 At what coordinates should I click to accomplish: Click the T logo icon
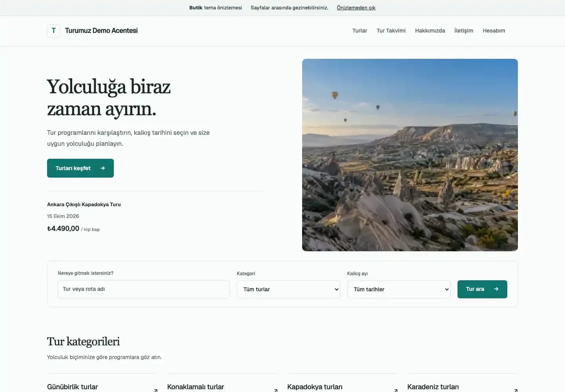(x=54, y=31)
